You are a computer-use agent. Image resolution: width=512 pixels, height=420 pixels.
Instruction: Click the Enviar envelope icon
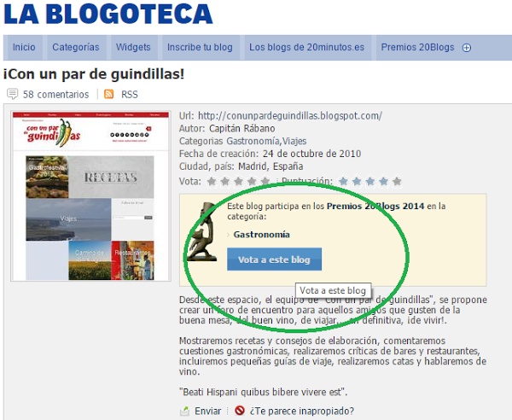click(185, 411)
